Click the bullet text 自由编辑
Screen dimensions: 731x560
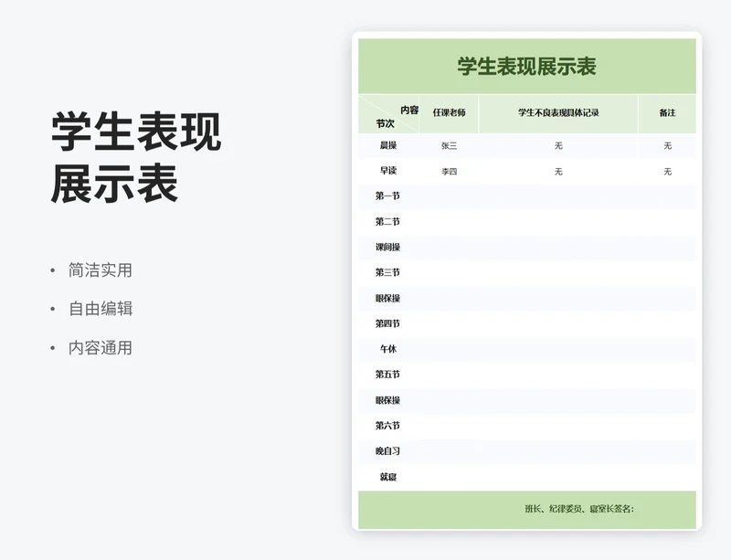101,309
